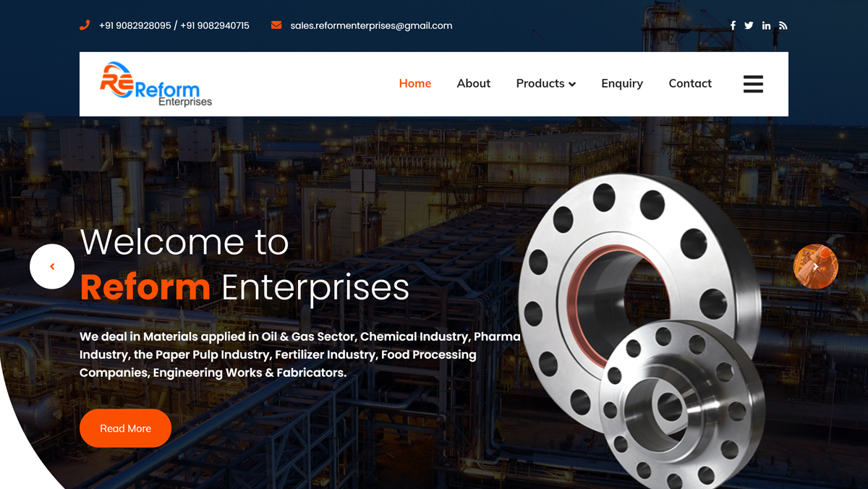Open the Contact page
This screenshot has width=868, height=489.
[x=690, y=83]
